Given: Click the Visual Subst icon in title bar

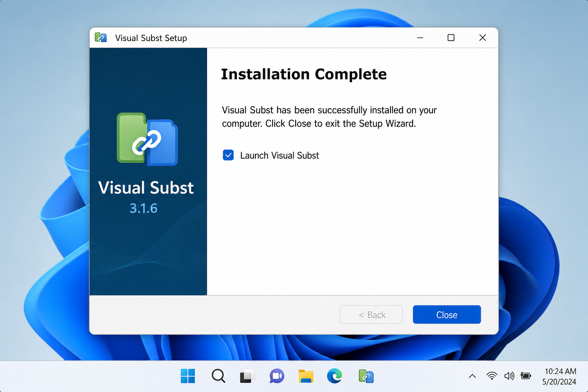Looking at the screenshot, I should pyautogui.click(x=101, y=38).
